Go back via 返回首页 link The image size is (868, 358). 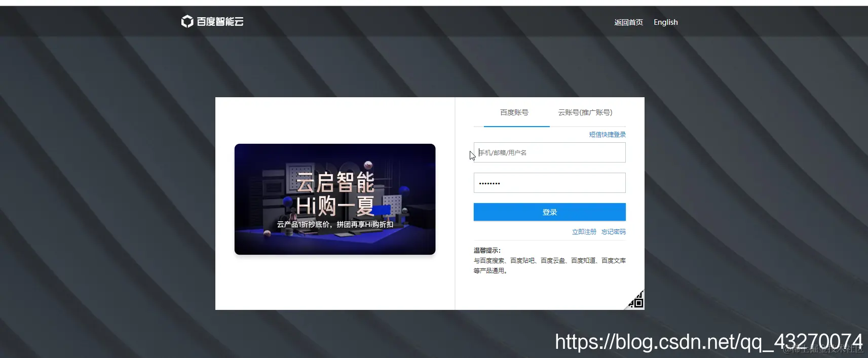tap(628, 22)
